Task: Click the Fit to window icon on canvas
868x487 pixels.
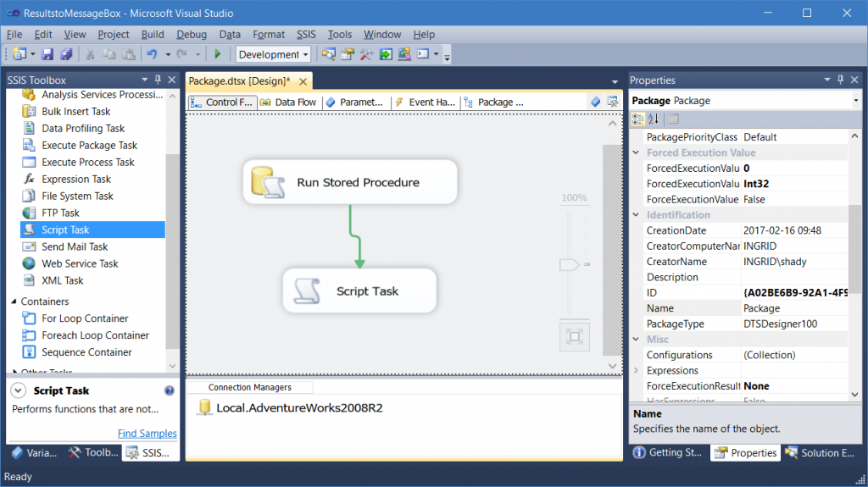Action: click(575, 336)
